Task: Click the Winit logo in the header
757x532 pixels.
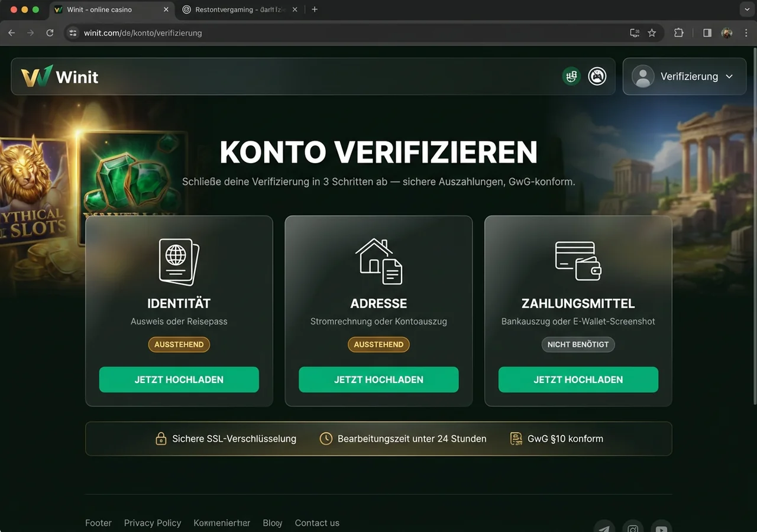Action: click(60, 77)
